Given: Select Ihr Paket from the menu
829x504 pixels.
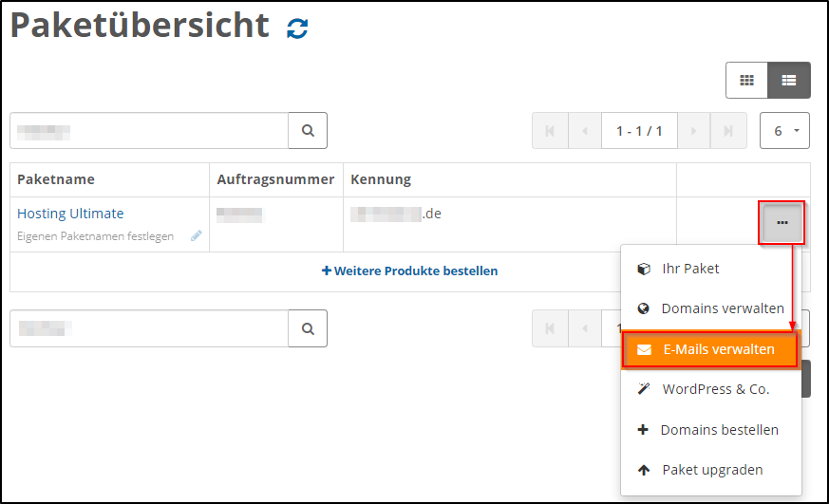Looking at the screenshot, I should [710, 269].
